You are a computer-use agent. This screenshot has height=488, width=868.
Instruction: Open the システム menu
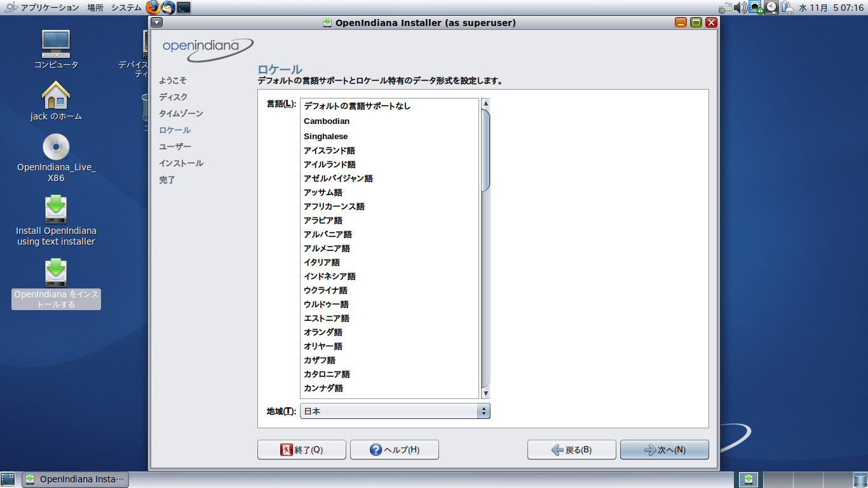pos(126,8)
